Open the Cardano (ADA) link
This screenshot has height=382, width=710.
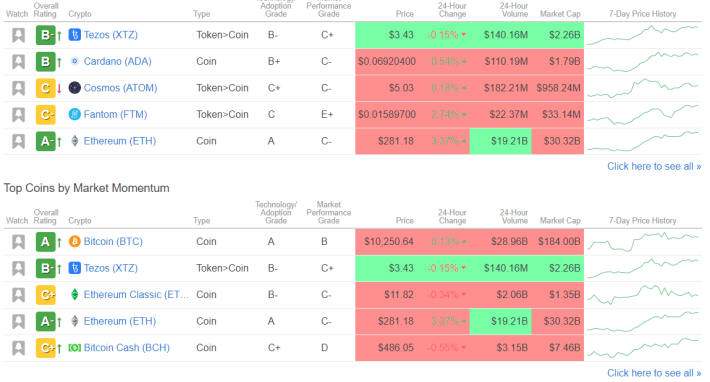pos(117,62)
